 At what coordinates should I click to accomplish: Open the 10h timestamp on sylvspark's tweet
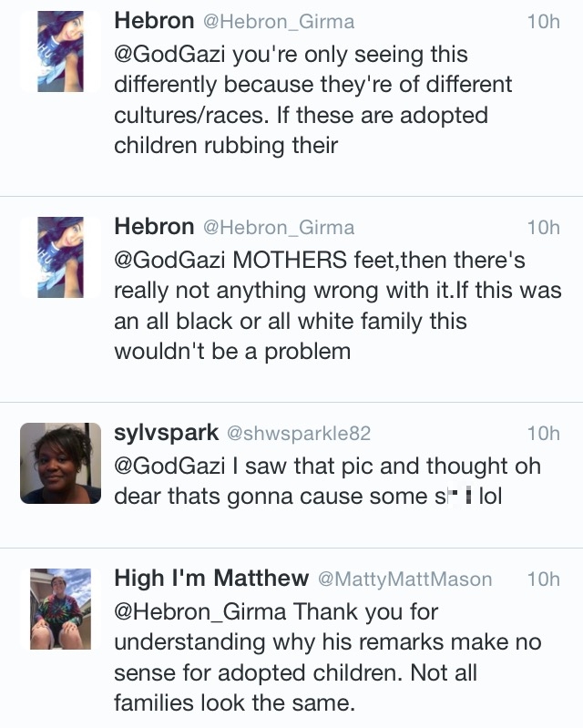coord(543,433)
